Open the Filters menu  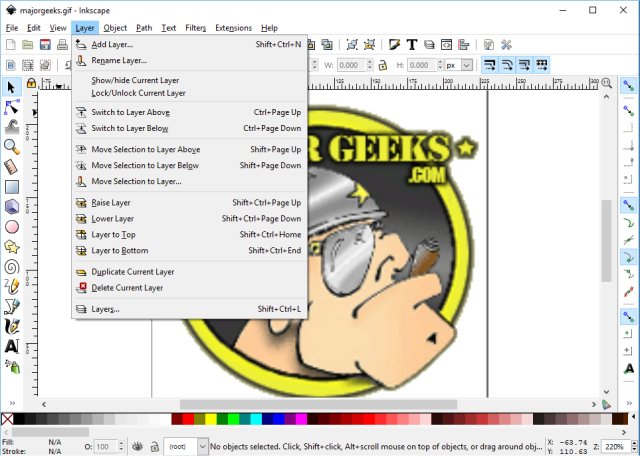[196, 28]
